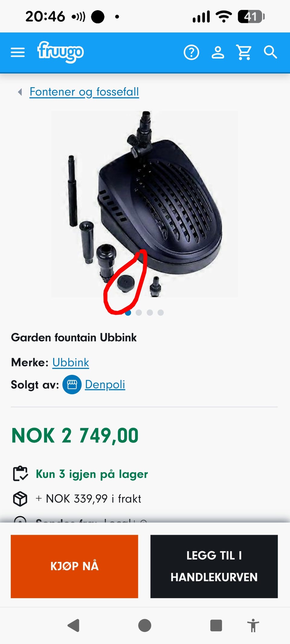Tap the Fruugo logo

tap(60, 52)
